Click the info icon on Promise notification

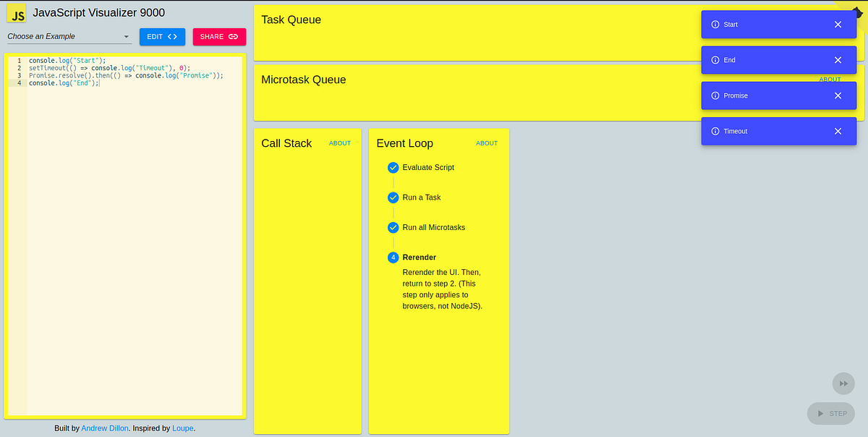click(715, 96)
